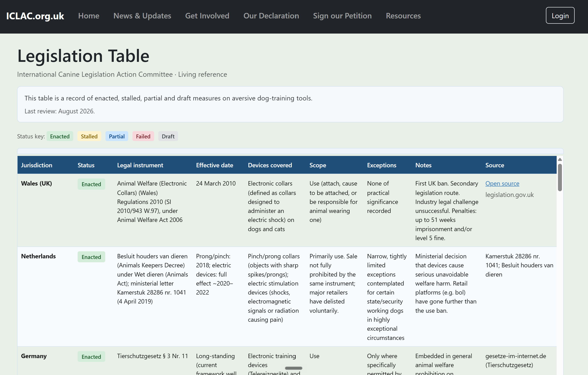Click the Failed status key badge
The height and width of the screenshot is (375, 588).
click(143, 136)
